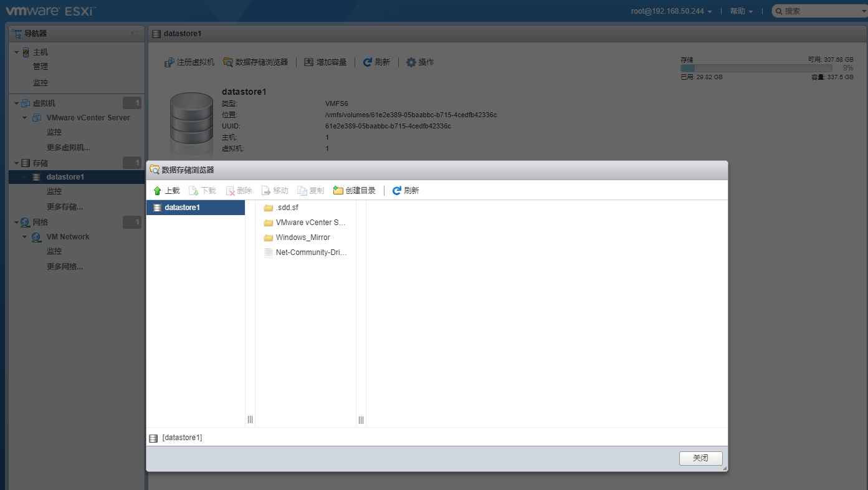Click More storage (更多存储...) link

pos(64,207)
